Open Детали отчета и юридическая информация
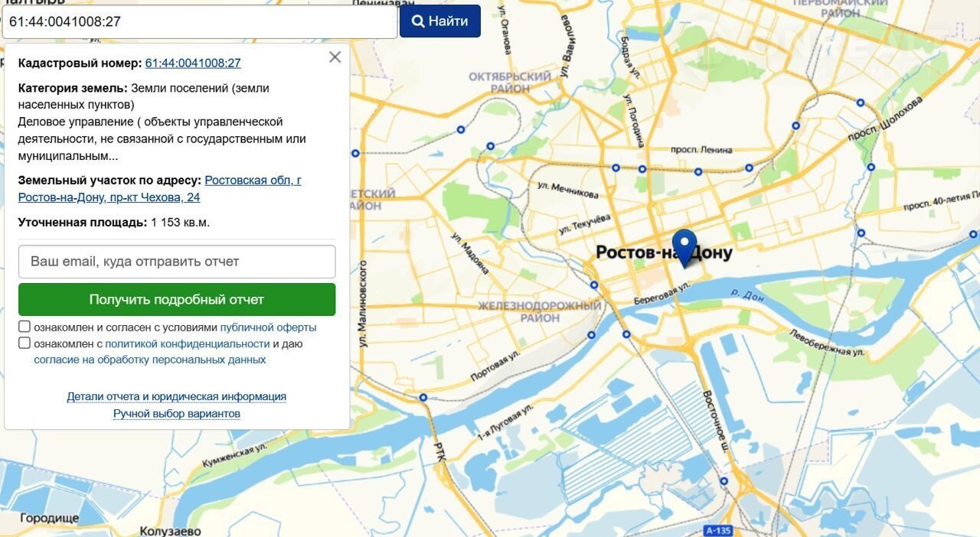The height and width of the screenshot is (537, 980). 177,396
